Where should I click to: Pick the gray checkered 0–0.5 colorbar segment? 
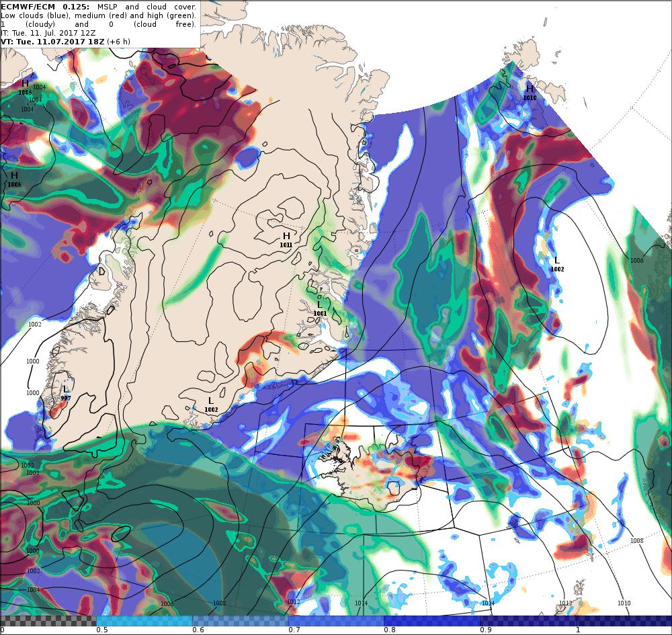(x=48, y=621)
